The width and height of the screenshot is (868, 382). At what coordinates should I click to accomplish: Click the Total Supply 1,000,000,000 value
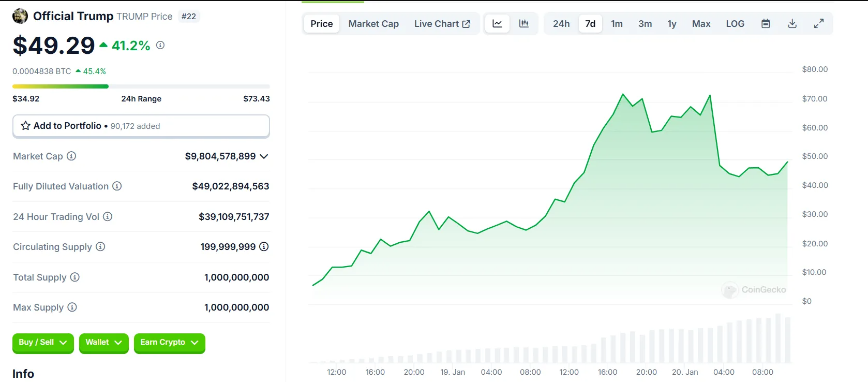pyautogui.click(x=236, y=277)
